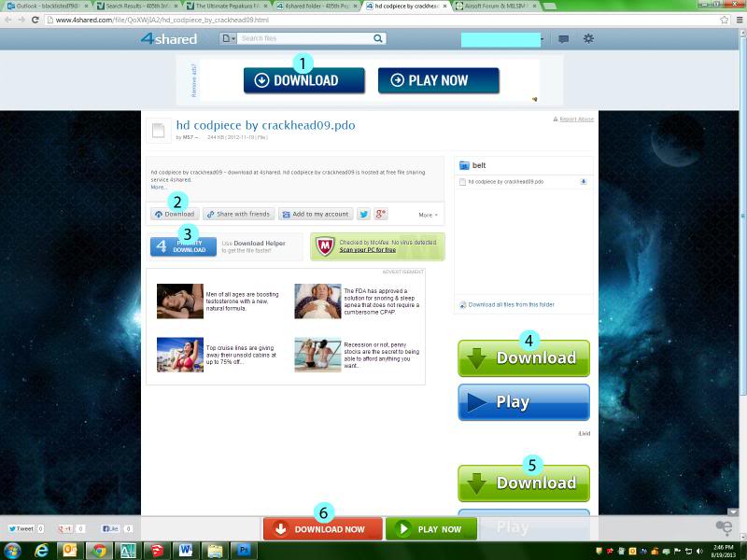
Task: Click the Tweet button in bottom bar
Action: [x=21, y=528]
